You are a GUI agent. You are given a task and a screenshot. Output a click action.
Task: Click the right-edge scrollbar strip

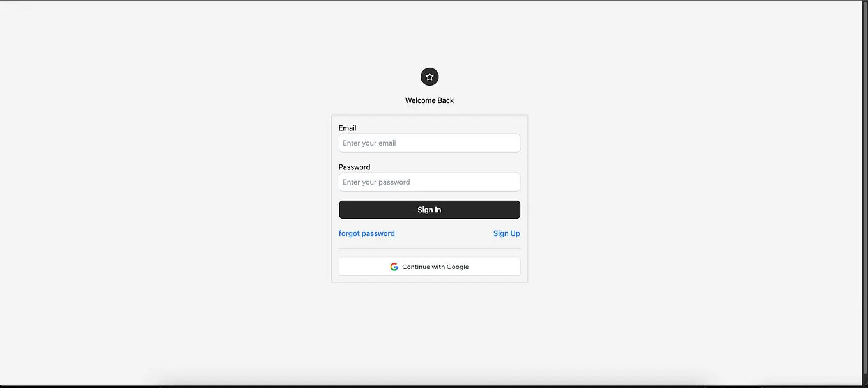[x=863, y=192]
